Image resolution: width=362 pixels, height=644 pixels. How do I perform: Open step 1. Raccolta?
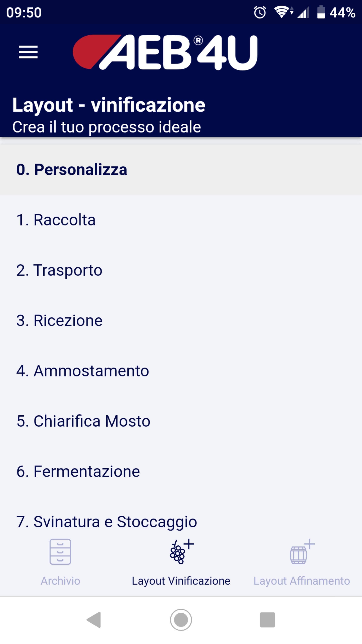(181, 220)
